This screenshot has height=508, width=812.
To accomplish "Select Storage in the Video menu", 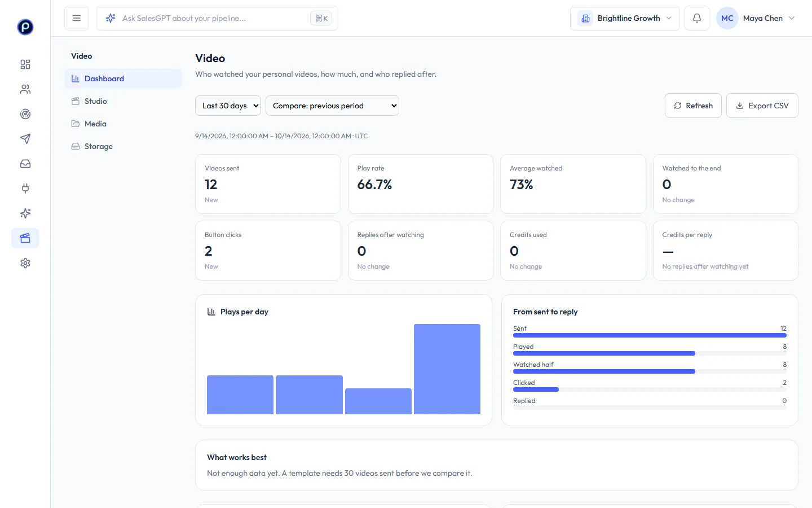I will tap(123, 146).
